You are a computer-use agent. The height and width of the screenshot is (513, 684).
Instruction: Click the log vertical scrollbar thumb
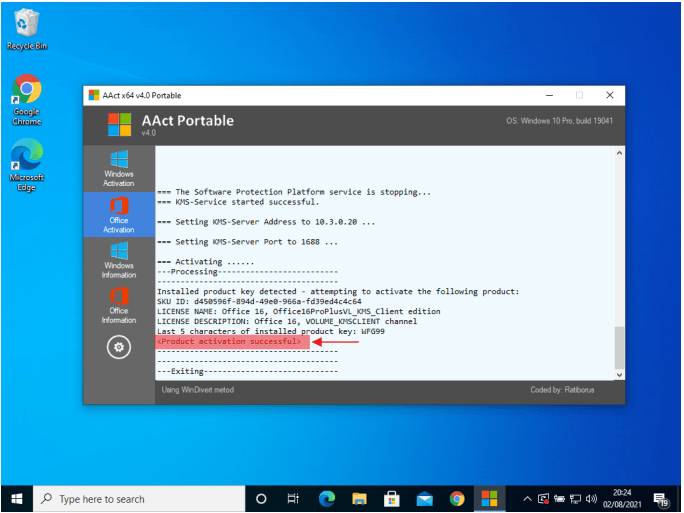pos(619,348)
